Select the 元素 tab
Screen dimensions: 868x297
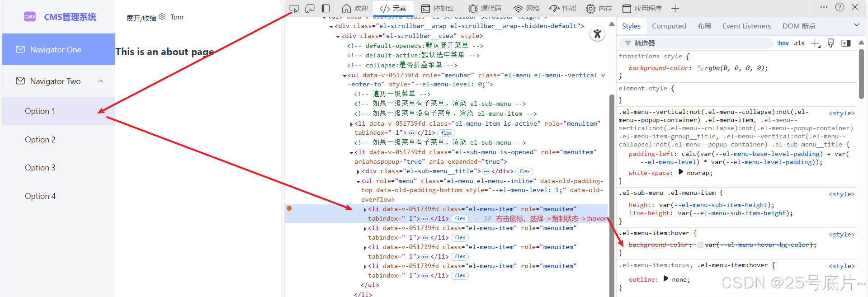[393, 9]
